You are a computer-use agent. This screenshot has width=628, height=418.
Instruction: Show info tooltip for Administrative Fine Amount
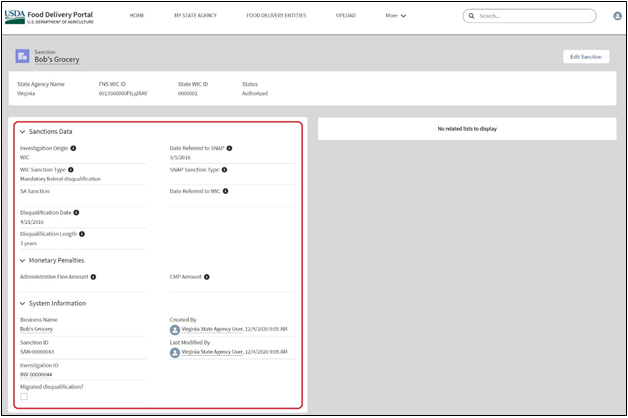(93, 277)
